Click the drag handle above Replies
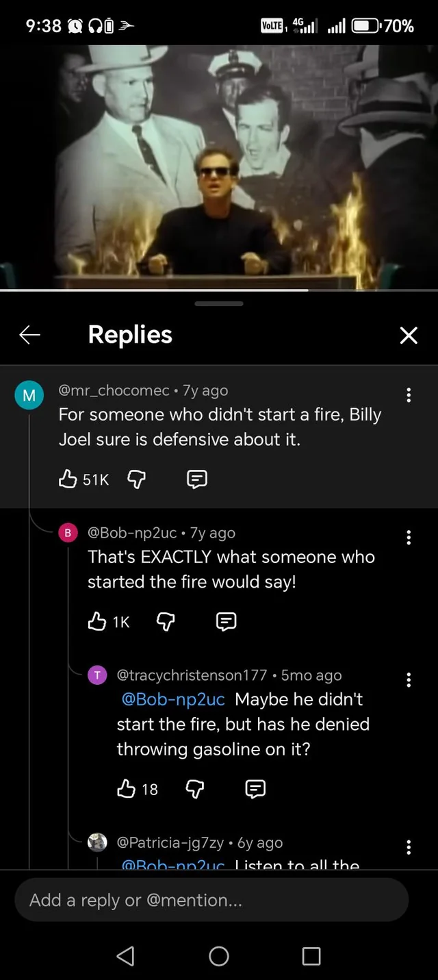Image resolution: width=438 pixels, height=980 pixels. click(x=219, y=303)
